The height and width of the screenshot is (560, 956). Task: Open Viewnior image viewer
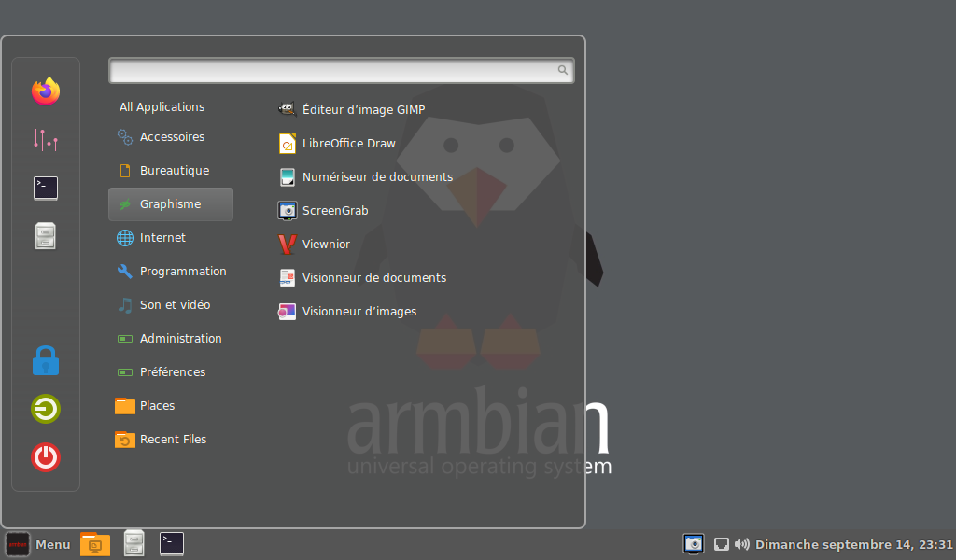click(x=314, y=244)
